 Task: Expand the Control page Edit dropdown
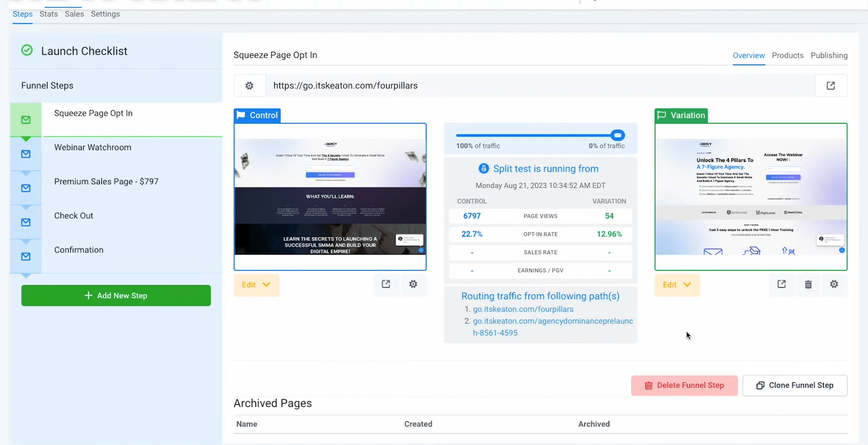click(256, 285)
